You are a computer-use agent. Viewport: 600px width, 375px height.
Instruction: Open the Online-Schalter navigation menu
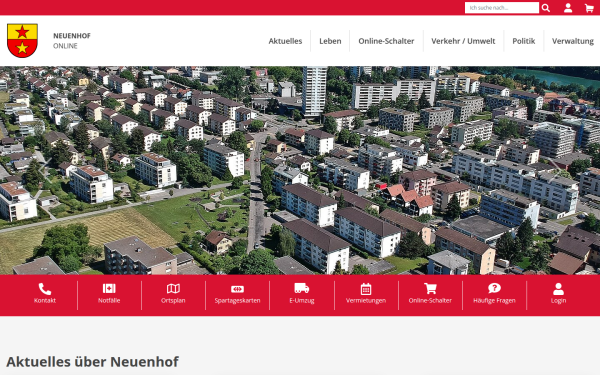(386, 41)
